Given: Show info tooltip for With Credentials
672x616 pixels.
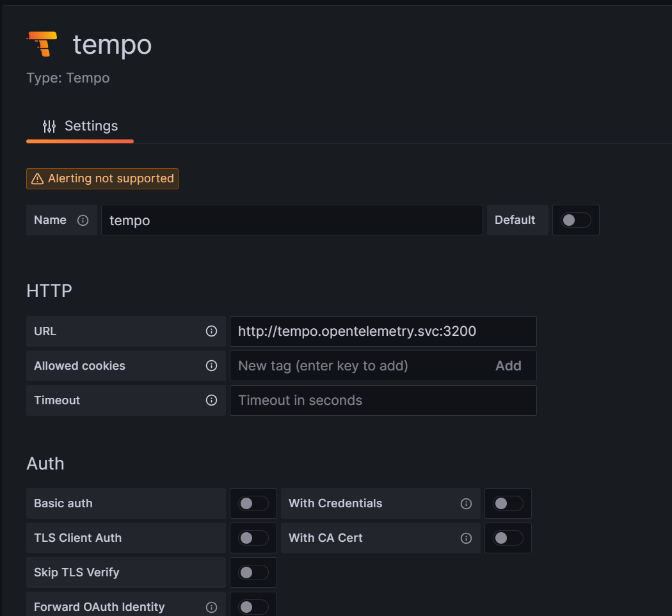Looking at the screenshot, I should 467,504.
